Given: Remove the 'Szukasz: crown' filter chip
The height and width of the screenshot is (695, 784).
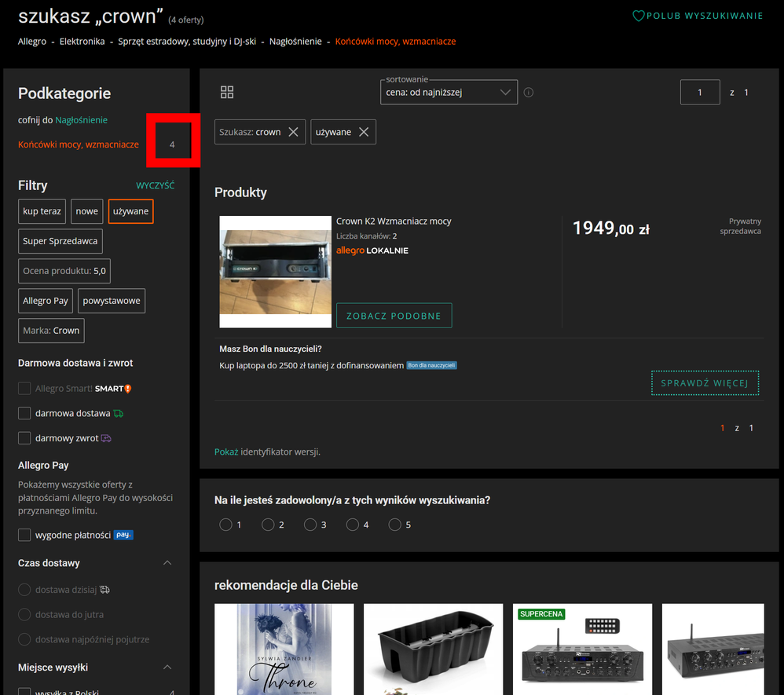Looking at the screenshot, I should 294,132.
